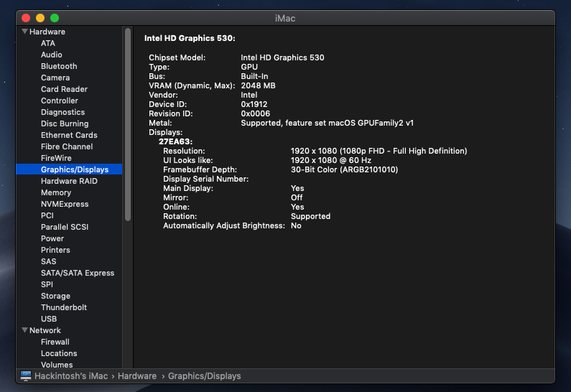Click the iMac computer icon in path bar
This screenshot has height=392, width=571.
(x=26, y=376)
